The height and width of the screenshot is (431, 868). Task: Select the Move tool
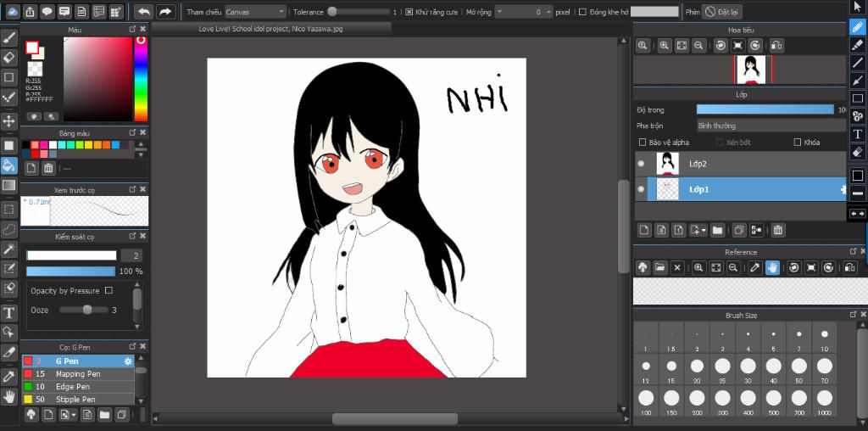click(x=8, y=120)
